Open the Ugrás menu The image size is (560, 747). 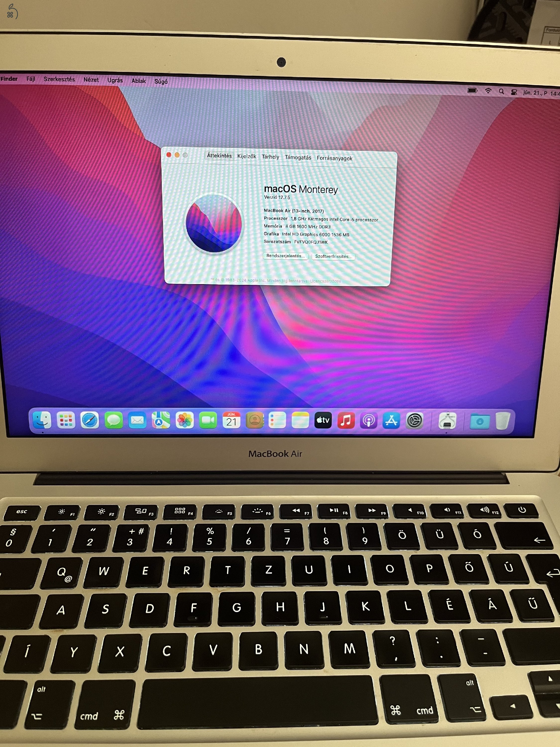[x=115, y=80]
